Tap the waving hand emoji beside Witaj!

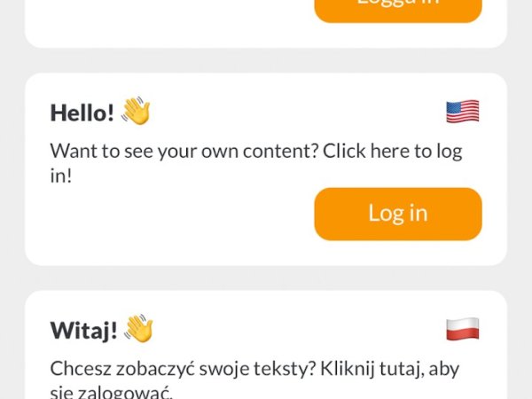[139, 328]
